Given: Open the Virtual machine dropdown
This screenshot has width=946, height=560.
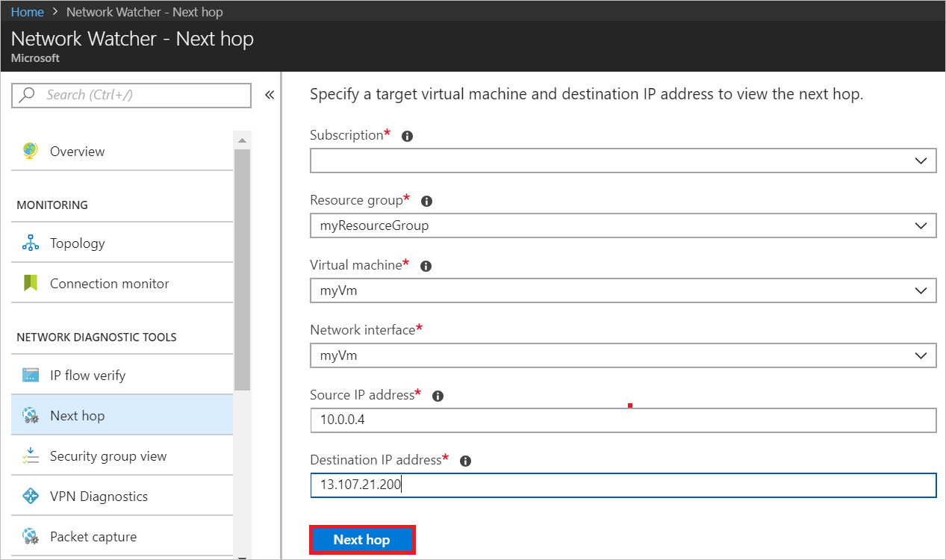Looking at the screenshot, I should [622, 290].
